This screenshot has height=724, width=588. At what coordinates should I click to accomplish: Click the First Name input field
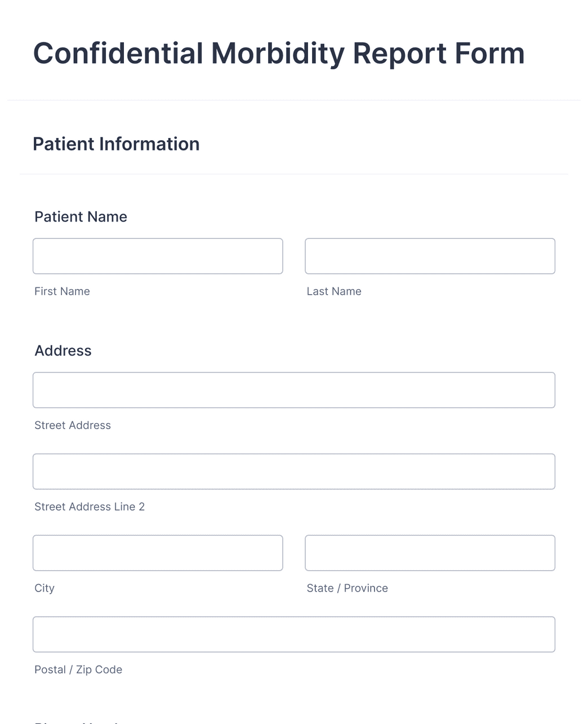[158, 256]
